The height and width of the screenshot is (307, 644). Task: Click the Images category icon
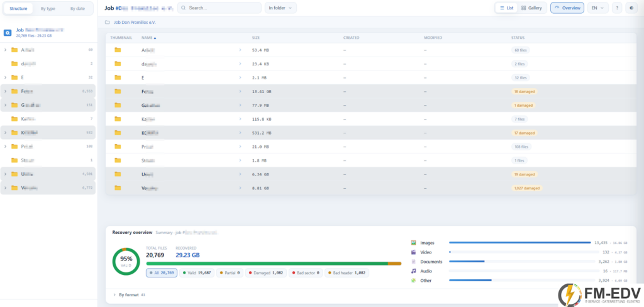point(414,243)
